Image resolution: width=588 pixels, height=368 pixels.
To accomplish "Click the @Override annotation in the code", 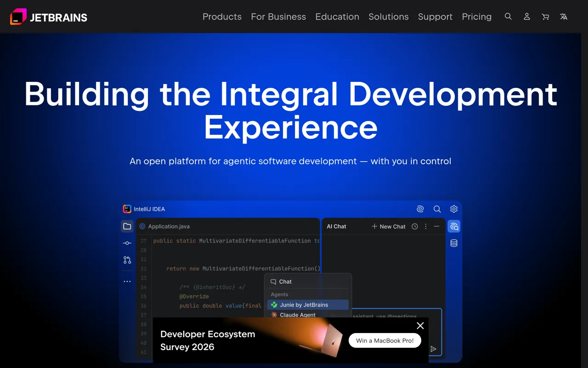I will (194, 297).
